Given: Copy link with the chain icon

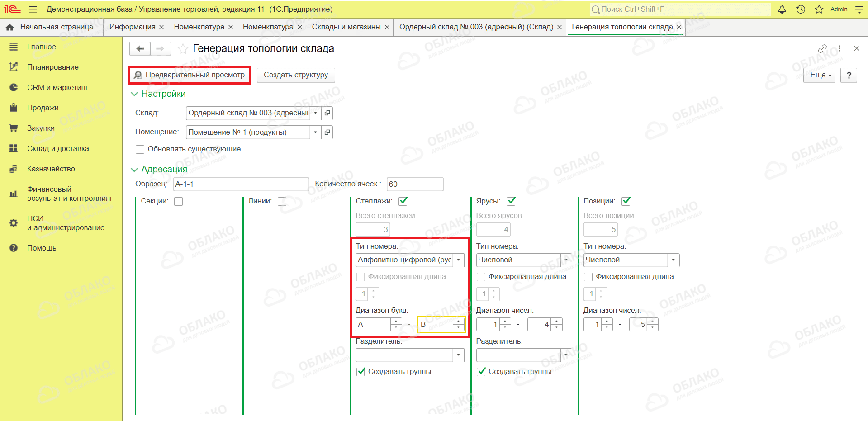Looking at the screenshot, I should [822, 48].
